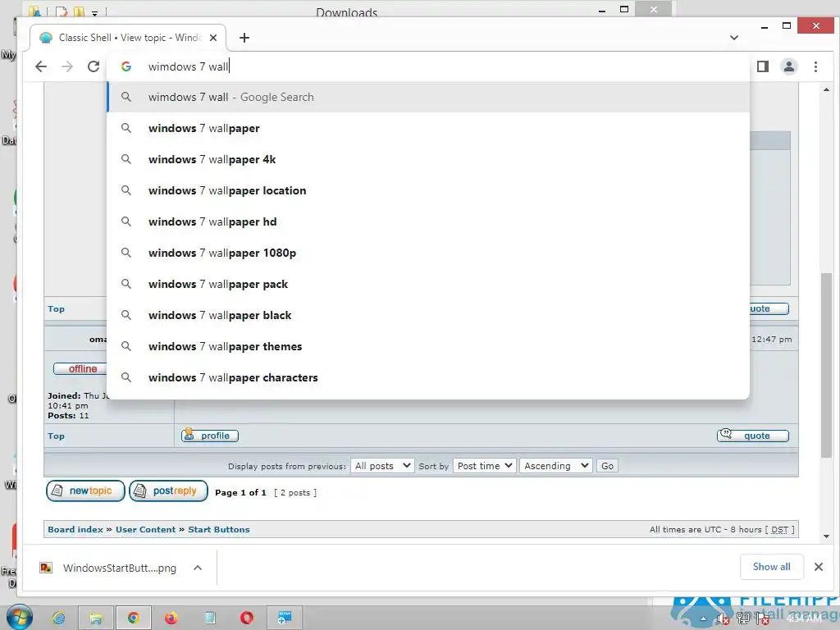Launch Firefox from the taskbar

pyautogui.click(x=171, y=618)
